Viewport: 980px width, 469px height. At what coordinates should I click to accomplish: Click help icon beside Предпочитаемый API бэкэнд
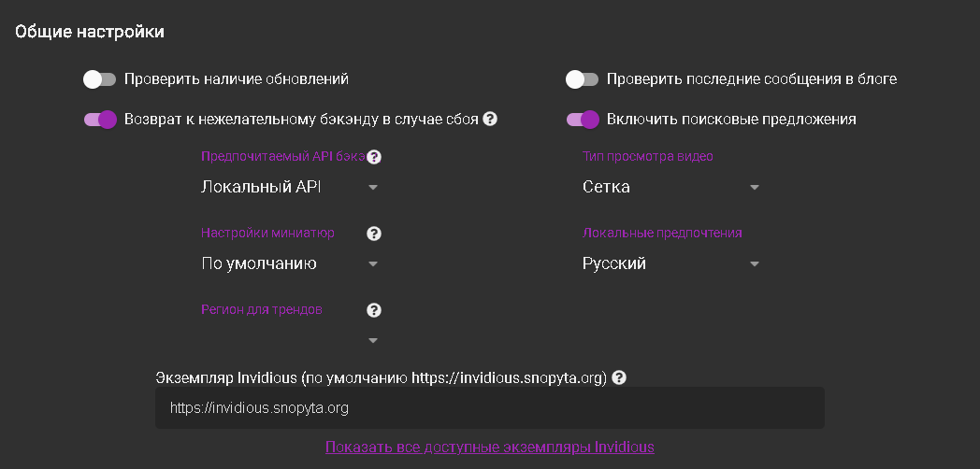[x=375, y=157]
